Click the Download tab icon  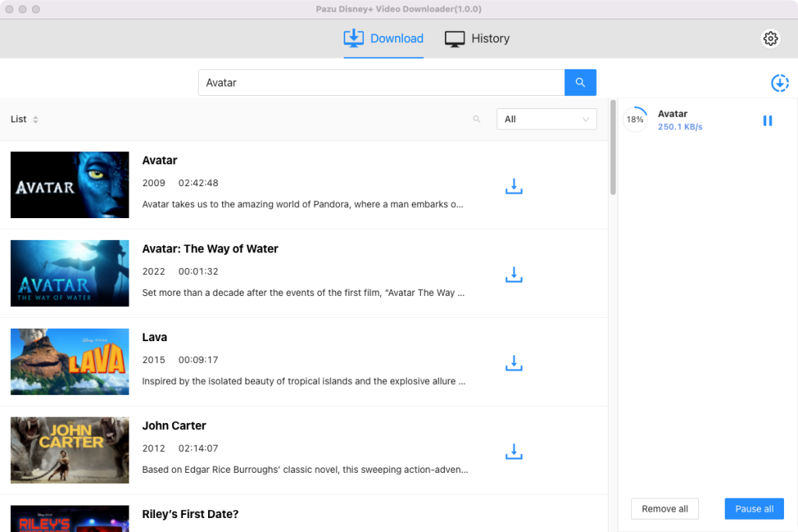(354, 38)
